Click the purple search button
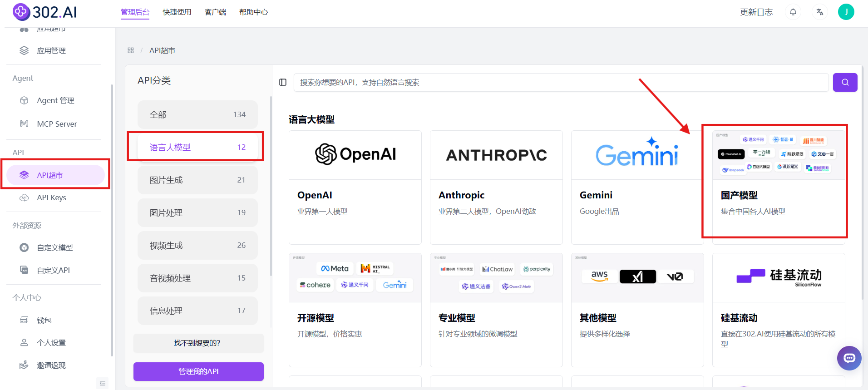 [x=845, y=82]
